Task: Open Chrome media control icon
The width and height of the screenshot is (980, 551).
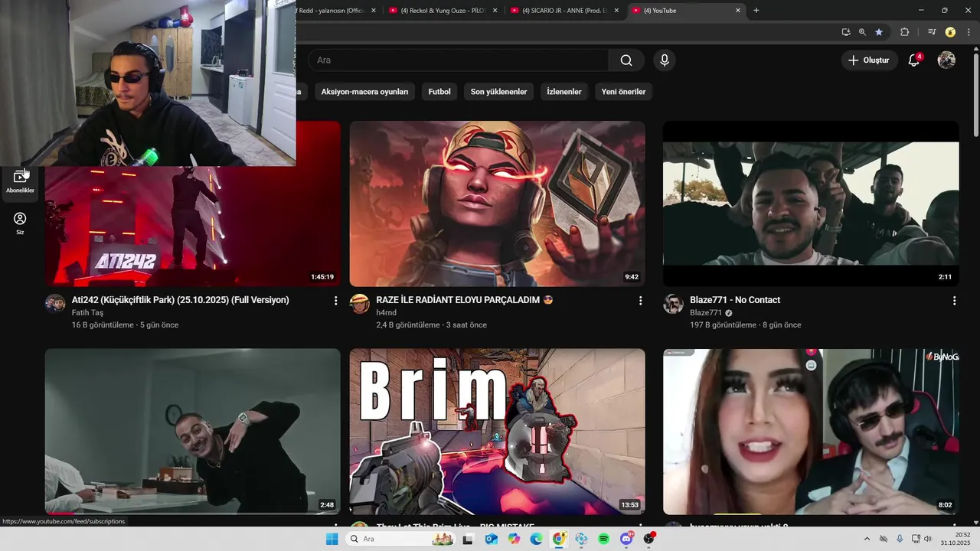Action: (x=932, y=32)
